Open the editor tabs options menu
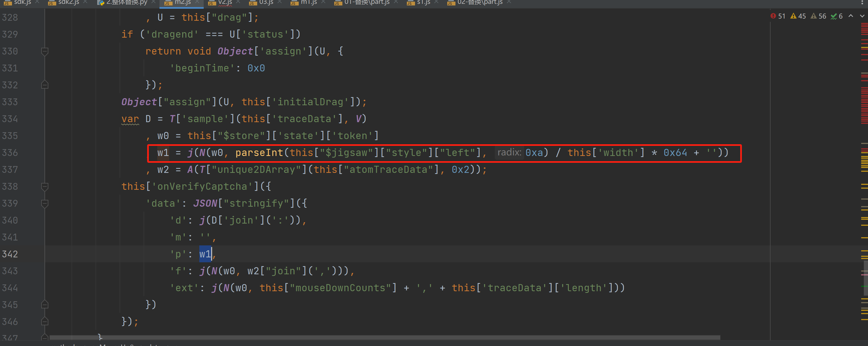 862,2
